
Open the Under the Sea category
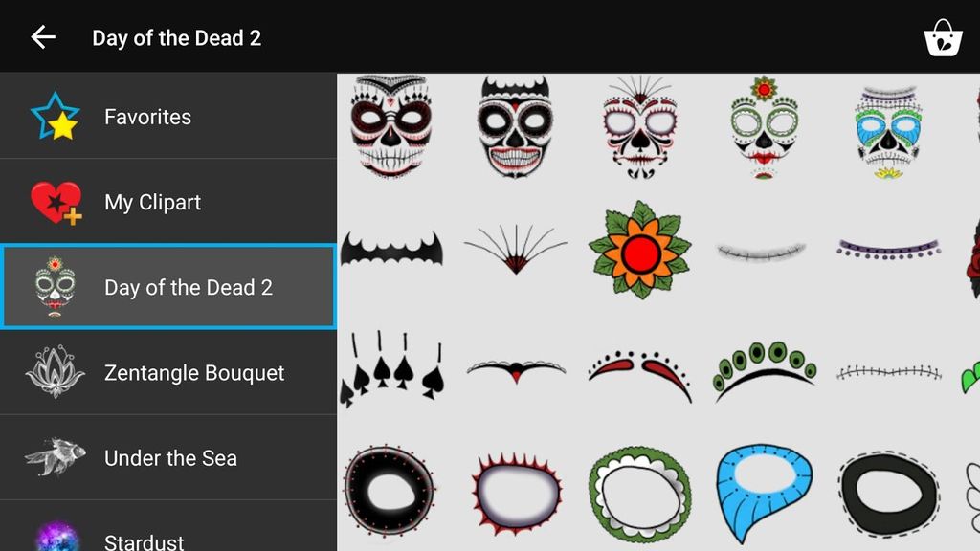[x=168, y=457]
